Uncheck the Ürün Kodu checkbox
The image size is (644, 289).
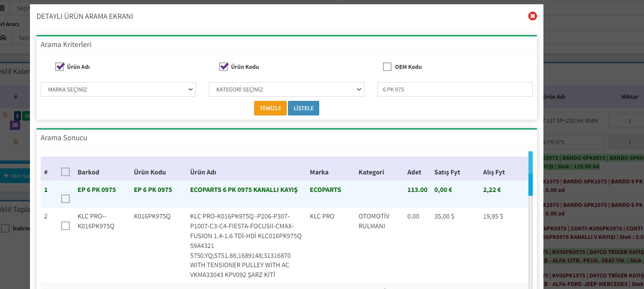click(x=223, y=67)
